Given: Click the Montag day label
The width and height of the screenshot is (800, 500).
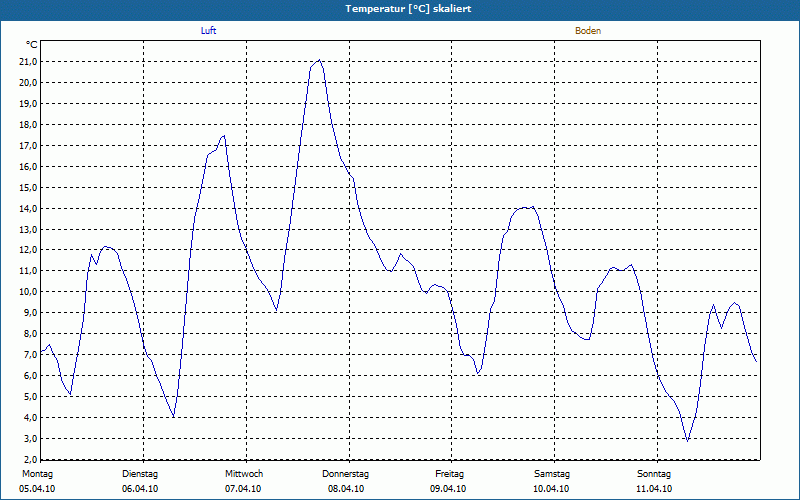Looking at the screenshot, I should click(37, 474).
